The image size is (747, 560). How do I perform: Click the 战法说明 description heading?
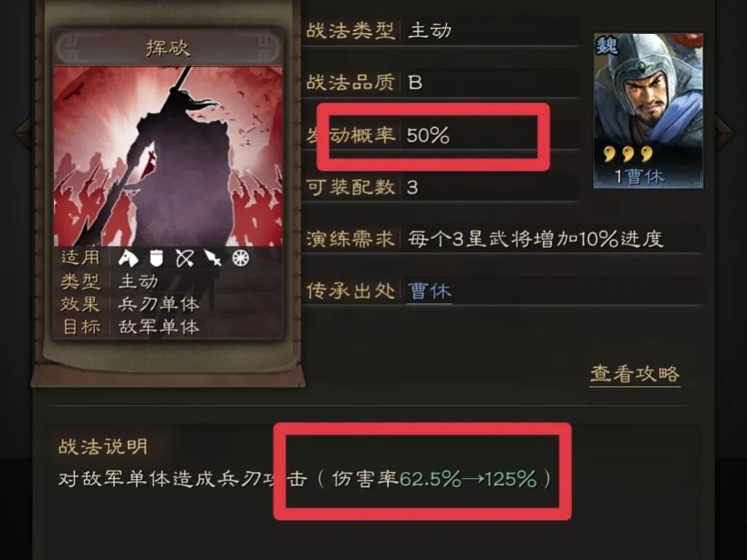pyautogui.click(x=103, y=446)
